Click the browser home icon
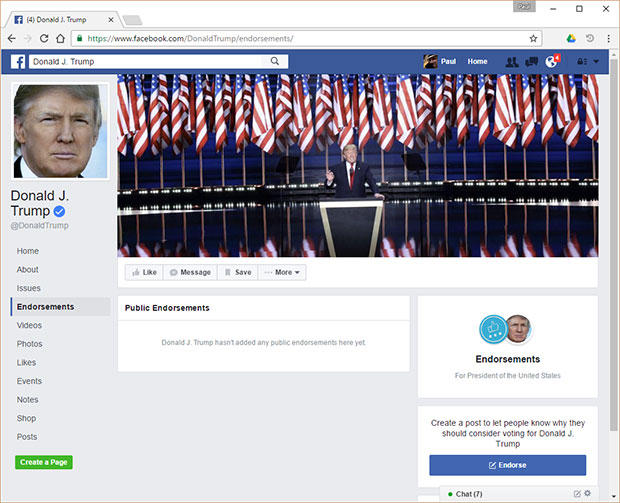The width and height of the screenshot is (620, 503). (x=60, y=38)
